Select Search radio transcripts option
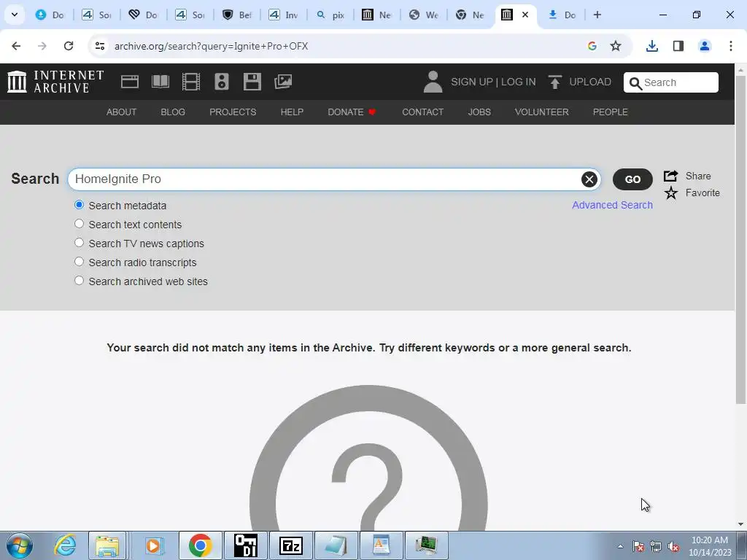 pyautogui.click(x=79, y=262)
